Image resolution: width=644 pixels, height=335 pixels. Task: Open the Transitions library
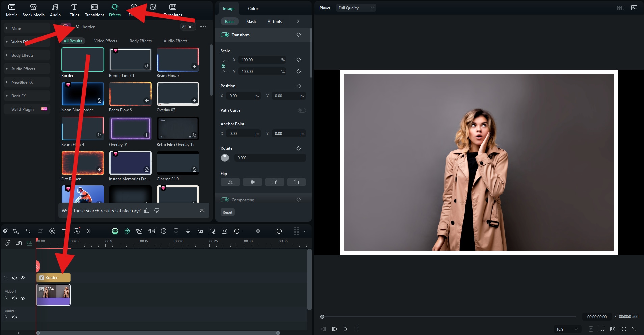point(95,10)
